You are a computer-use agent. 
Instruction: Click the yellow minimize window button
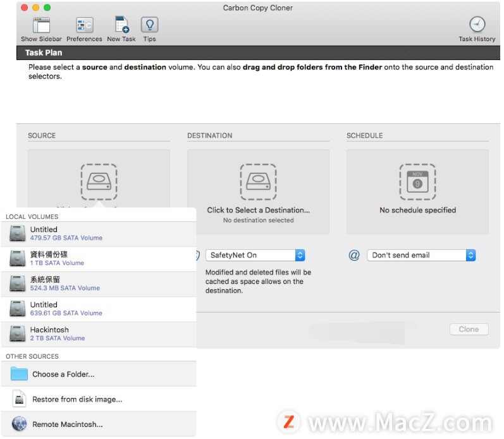point(35,8)
